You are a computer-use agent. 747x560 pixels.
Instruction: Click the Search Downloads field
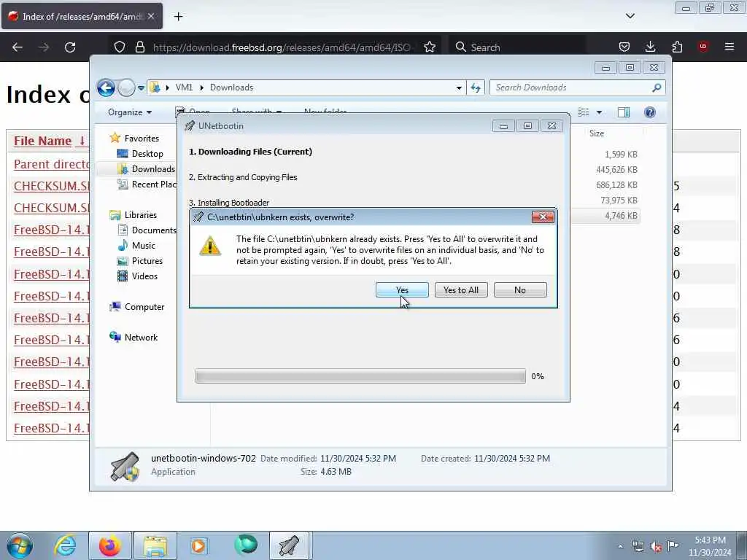(x=577, y=87)
